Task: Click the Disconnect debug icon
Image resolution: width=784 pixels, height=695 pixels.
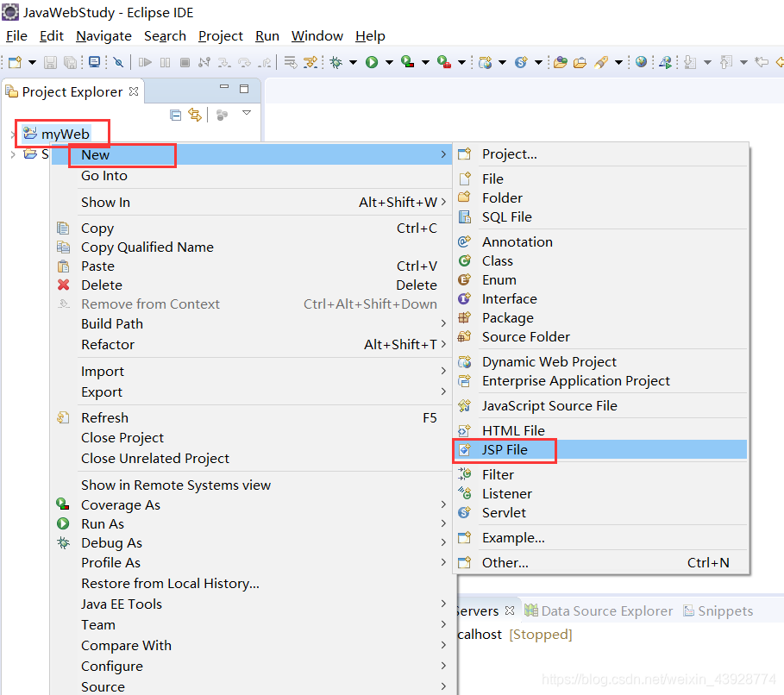Action: point(204,62)
